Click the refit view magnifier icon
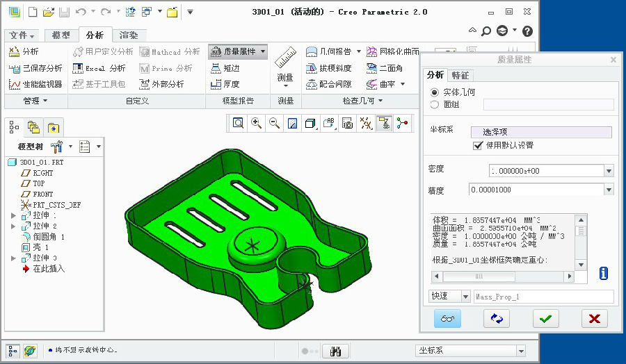 238,123
